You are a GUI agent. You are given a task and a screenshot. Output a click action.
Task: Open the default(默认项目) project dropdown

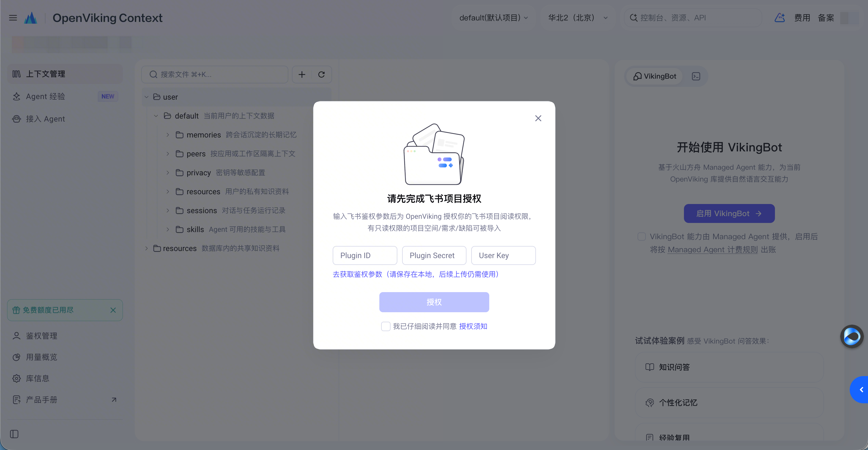[x=494, y=18]
